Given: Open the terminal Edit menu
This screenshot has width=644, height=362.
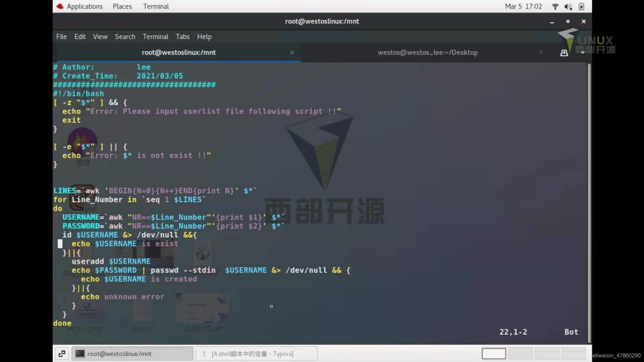Looking at the screenshot, I should click(80, 37).
